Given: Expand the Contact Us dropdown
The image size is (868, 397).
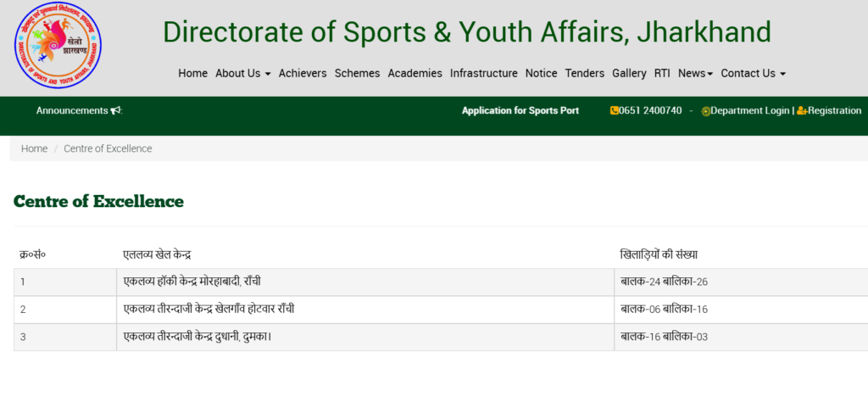Looking at the screenshot, I should tap(754, 73).
